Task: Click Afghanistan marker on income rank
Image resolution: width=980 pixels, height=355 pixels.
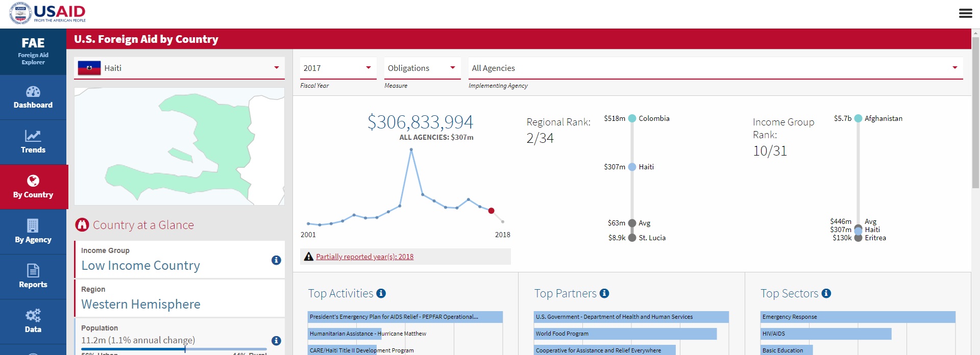Action: pos(858,118)
